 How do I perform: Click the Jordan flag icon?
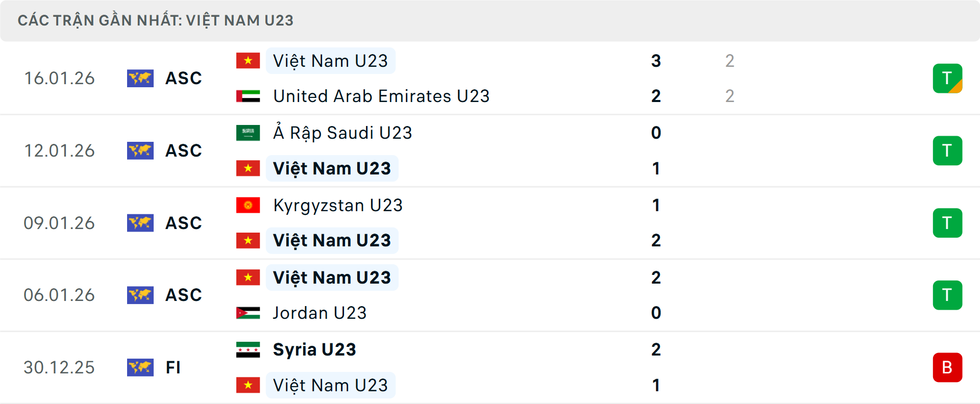(x=248, y=313)
